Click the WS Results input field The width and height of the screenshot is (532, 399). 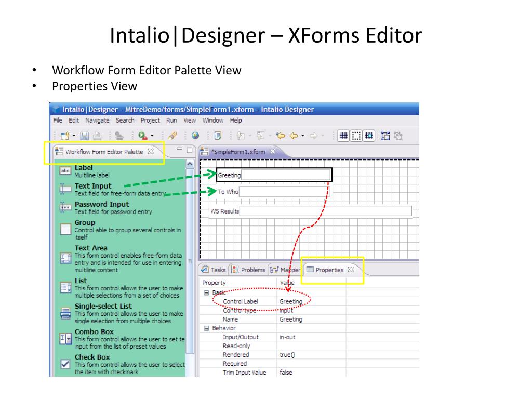click(x=326, y=211)
